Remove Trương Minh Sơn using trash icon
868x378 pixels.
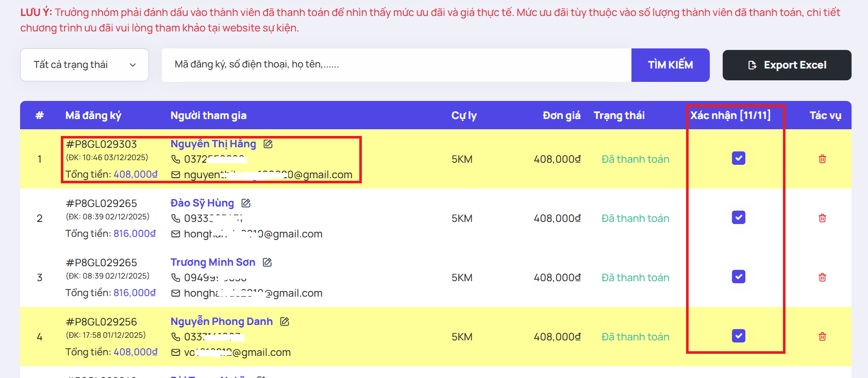(x=822, y=278)
